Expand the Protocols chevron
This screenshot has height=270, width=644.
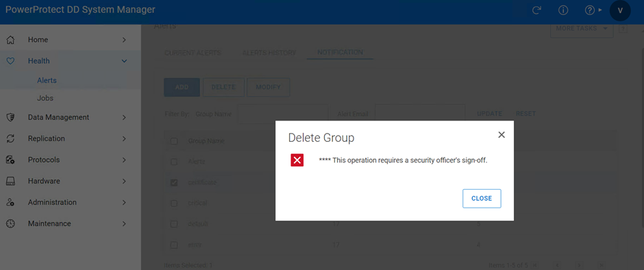click(x=124, y=160)
